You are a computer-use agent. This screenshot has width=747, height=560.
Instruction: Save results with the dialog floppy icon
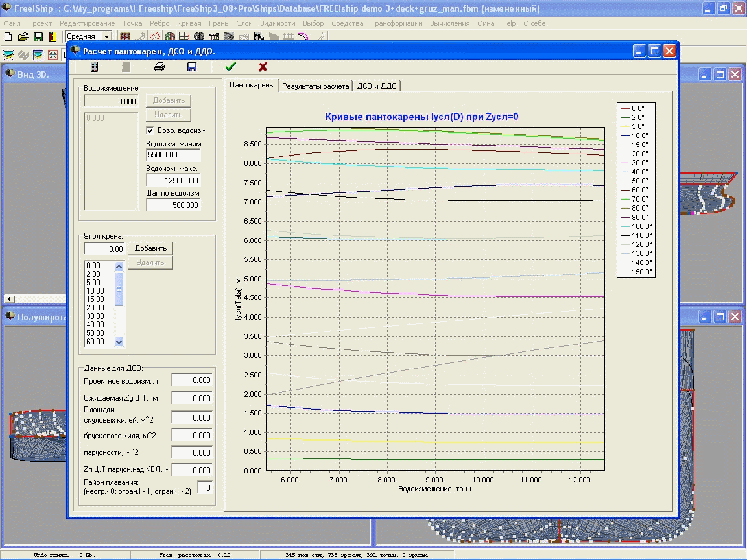tap(192, 67)
